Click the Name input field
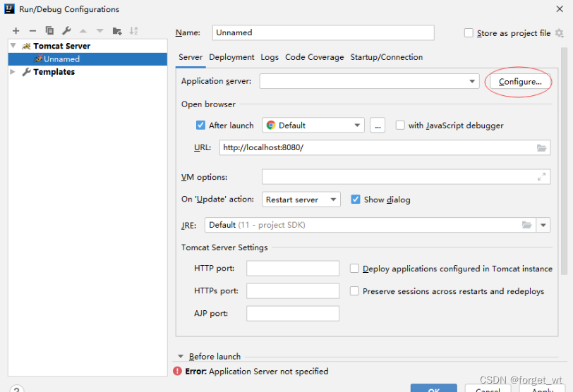This screenshot has width=573, height=392. coord(323,32)
